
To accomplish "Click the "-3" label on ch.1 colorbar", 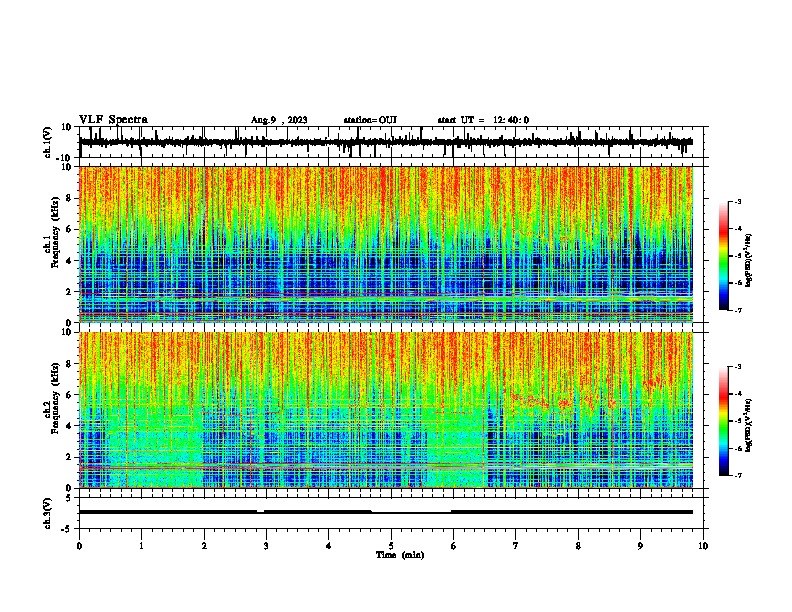I will coord(738,202).
